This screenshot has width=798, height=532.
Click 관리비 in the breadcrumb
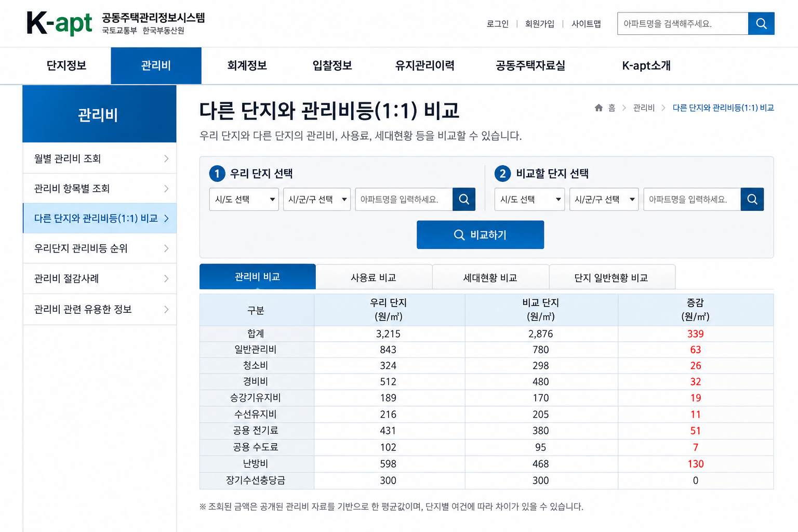[x=644, y=108]
